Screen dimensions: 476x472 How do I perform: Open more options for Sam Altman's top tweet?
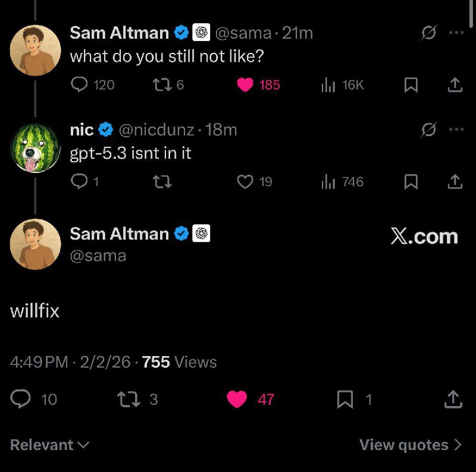pyautogui.click(x=456, y=33)
